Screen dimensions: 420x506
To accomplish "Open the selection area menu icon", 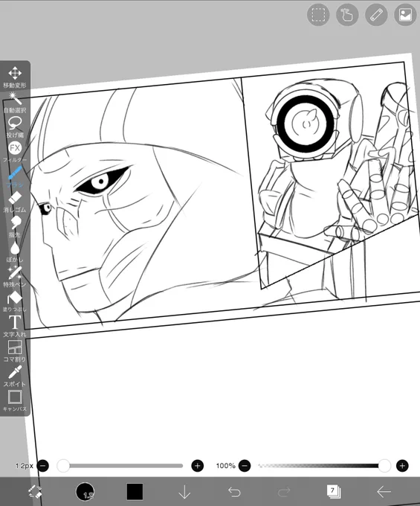I will 318,15.
